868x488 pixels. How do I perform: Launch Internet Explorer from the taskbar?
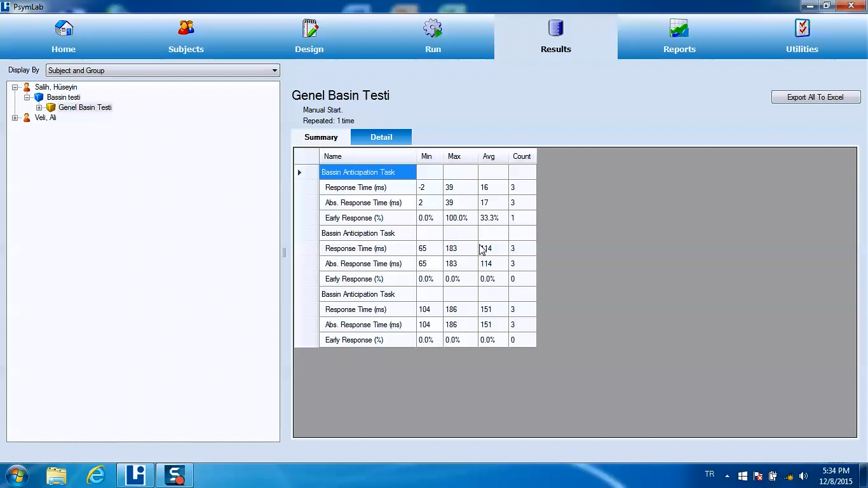coord(96,475)
